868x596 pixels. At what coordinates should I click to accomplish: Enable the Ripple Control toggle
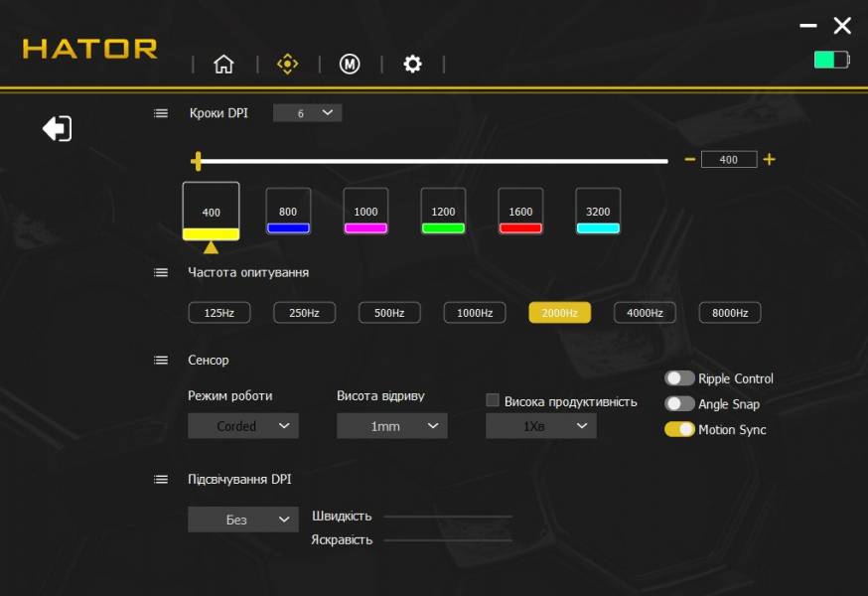click(679, 378)
